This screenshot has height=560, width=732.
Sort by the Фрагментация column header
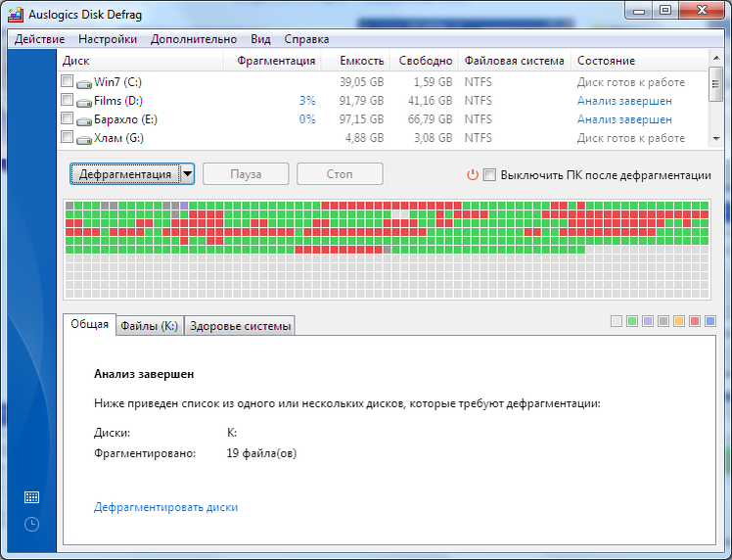[272, 61]
